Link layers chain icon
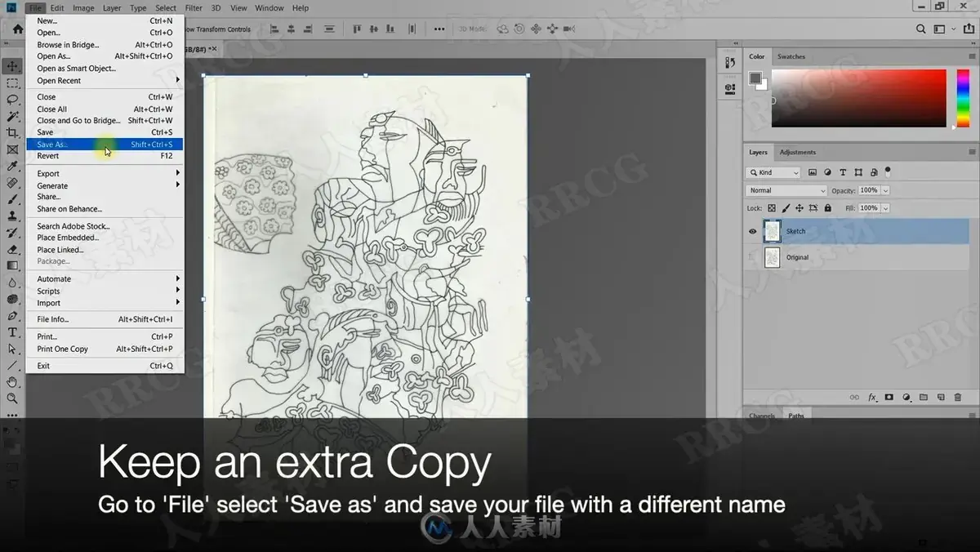 tap(854, 398)
